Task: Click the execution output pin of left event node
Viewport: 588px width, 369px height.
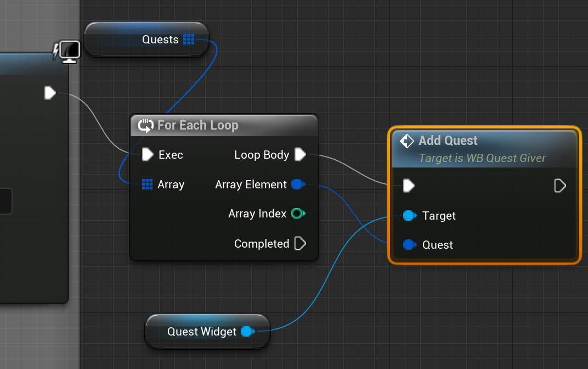Action: 50,93
